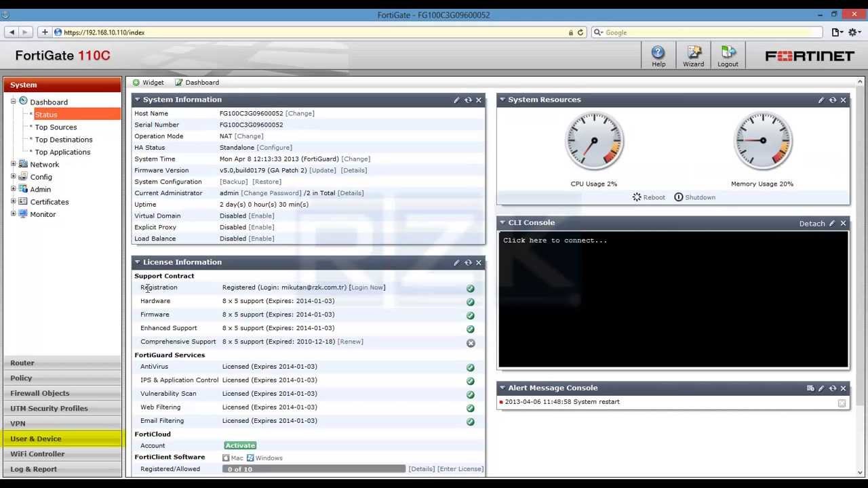This screenshot has width=868, height=488.
Task: Click inside the CLI Console to connect
Action: pyautogui.click(x=673, y=300)
